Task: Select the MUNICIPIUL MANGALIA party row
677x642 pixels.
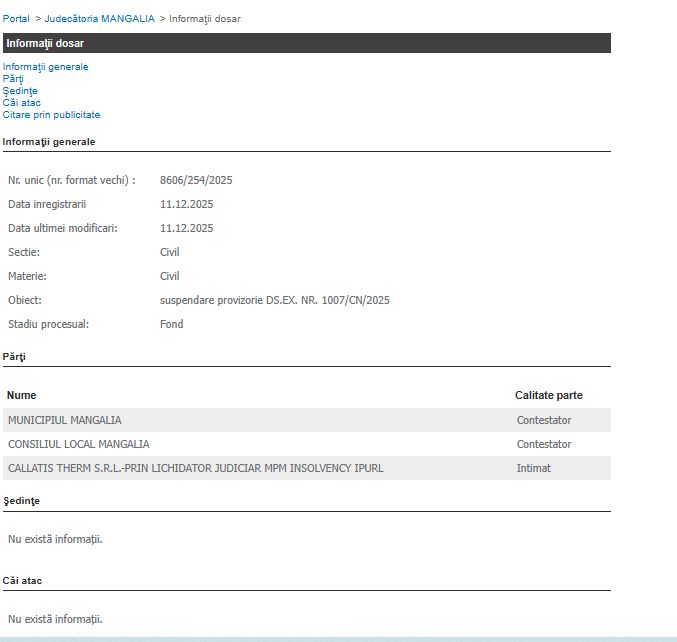Action: tap(65, 420)
